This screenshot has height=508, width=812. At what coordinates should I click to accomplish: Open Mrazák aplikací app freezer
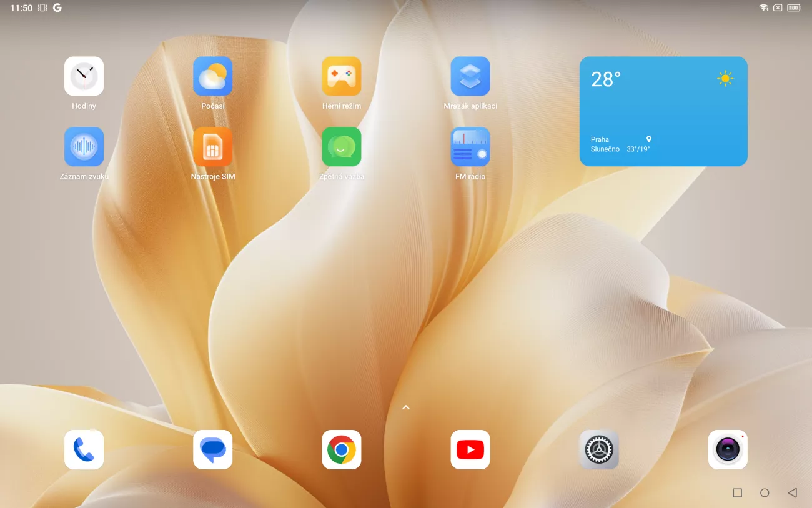coord(470,76)
